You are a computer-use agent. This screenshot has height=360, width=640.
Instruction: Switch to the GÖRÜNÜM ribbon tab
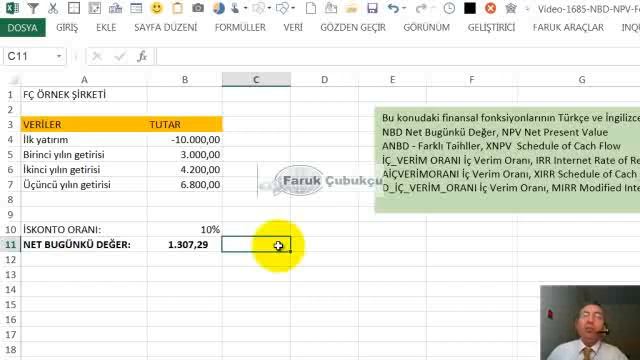tap(427, 28)
